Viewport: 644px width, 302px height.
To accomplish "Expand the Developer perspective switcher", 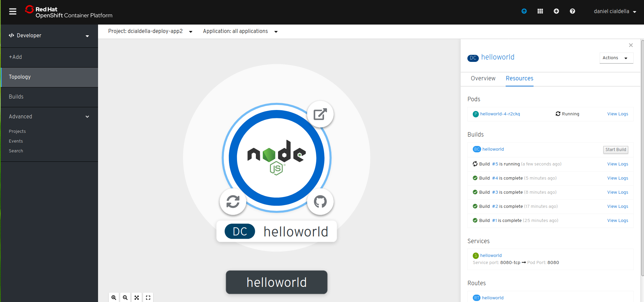I will 49,36.
